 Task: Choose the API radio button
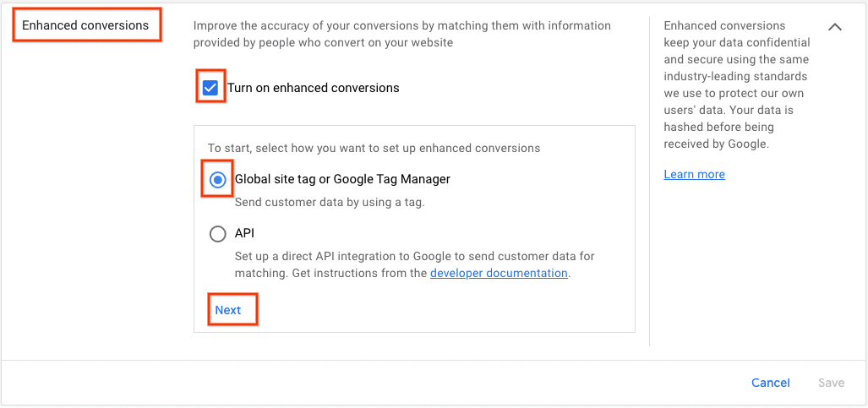tap(218, 234)
